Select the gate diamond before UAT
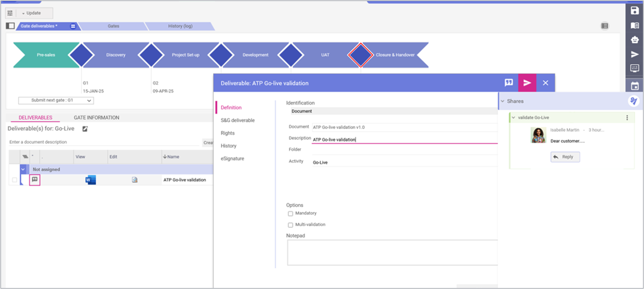The width and height of the screenshot is (644, 289). [291, 55]
